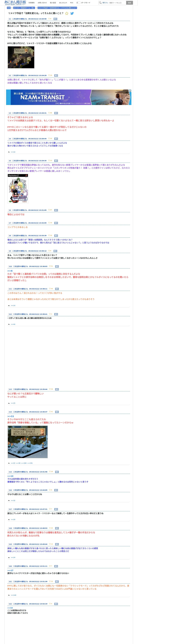
Task: Click the NZAM×TRANSIT banner ad
Action: tap(69, 97)
